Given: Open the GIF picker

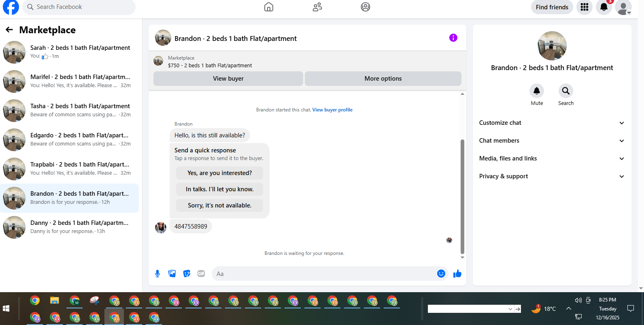Looking at the screenshot, I should coord(201,274).
